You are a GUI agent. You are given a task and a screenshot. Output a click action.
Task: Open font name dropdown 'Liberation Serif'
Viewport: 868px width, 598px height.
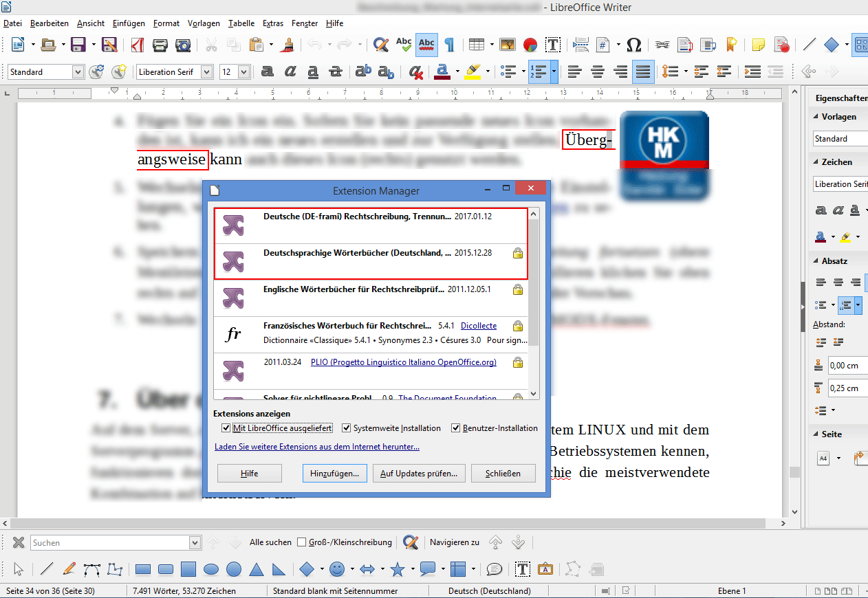click(x=206, y=71)
